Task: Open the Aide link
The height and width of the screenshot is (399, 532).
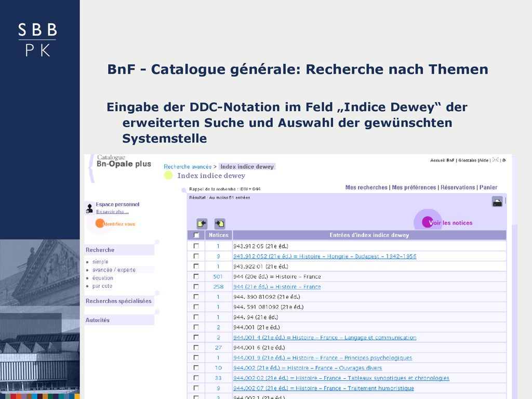Action: coord(484,160)
